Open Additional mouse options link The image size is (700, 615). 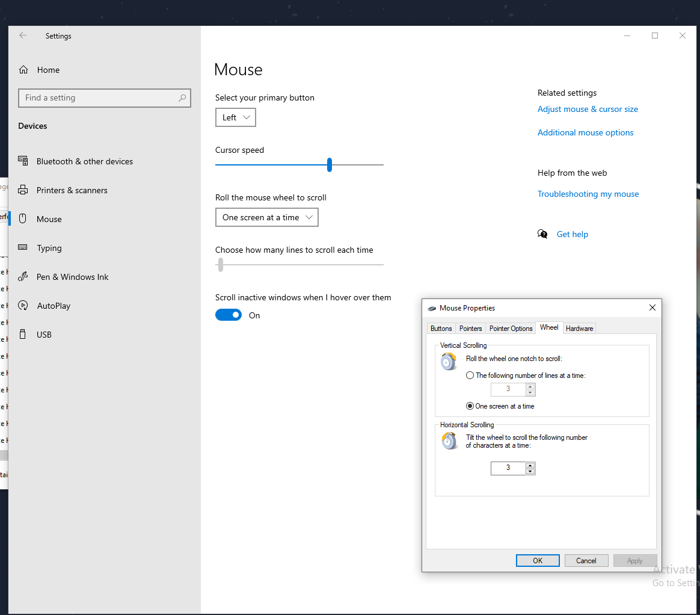(x=585, y=132)
